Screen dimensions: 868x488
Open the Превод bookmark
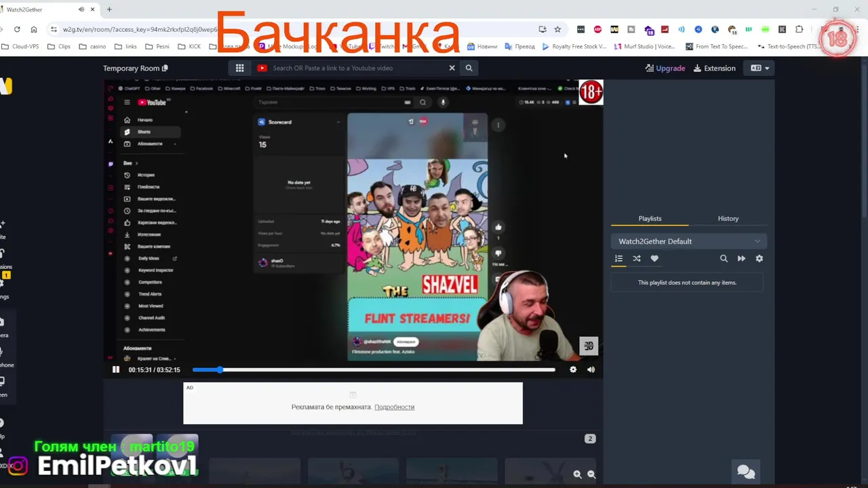519,47
